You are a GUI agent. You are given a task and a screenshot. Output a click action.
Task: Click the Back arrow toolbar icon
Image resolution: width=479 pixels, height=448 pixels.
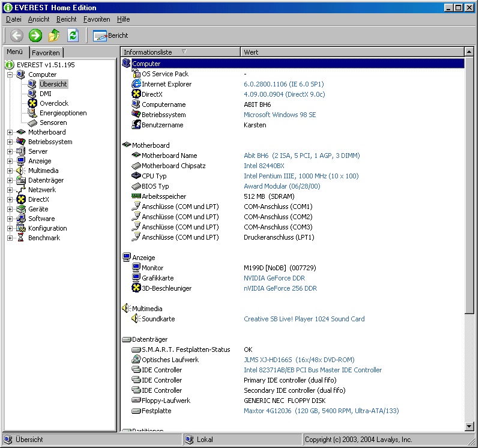tap(17, 35)
